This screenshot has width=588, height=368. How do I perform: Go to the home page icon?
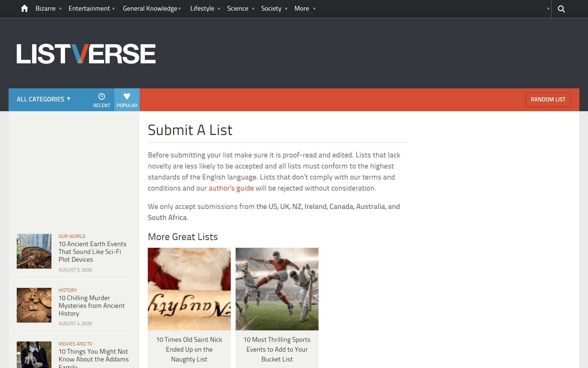24,8
